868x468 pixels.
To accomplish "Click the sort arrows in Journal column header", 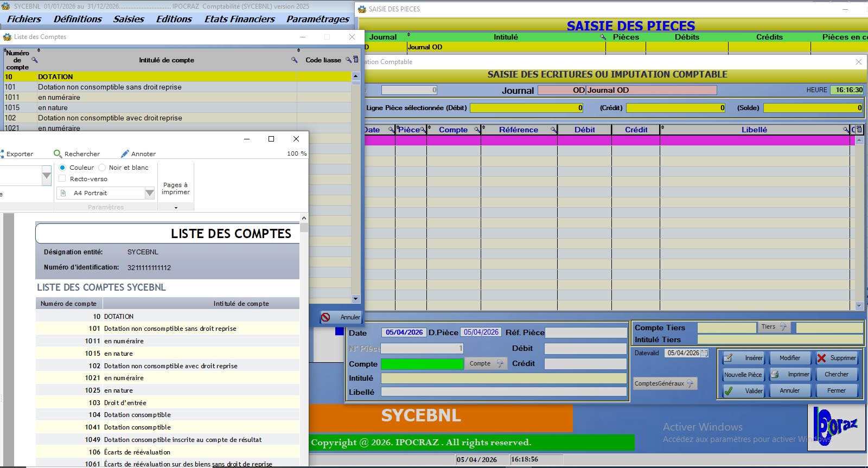I will pos(409,34).
